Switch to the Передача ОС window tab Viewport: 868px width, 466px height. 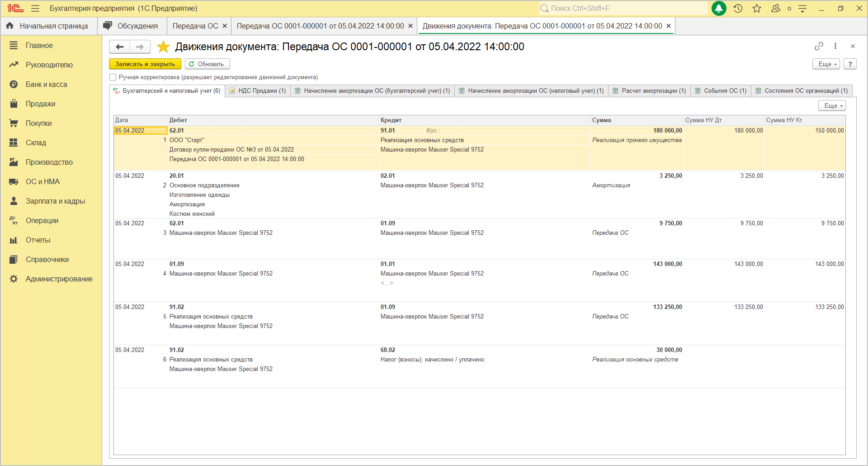pos(195,26)
